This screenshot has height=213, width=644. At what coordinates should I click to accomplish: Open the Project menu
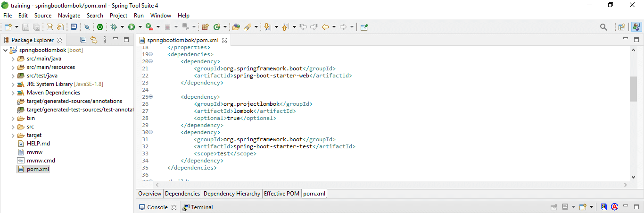pyautogui.click(x=118, y=16)
